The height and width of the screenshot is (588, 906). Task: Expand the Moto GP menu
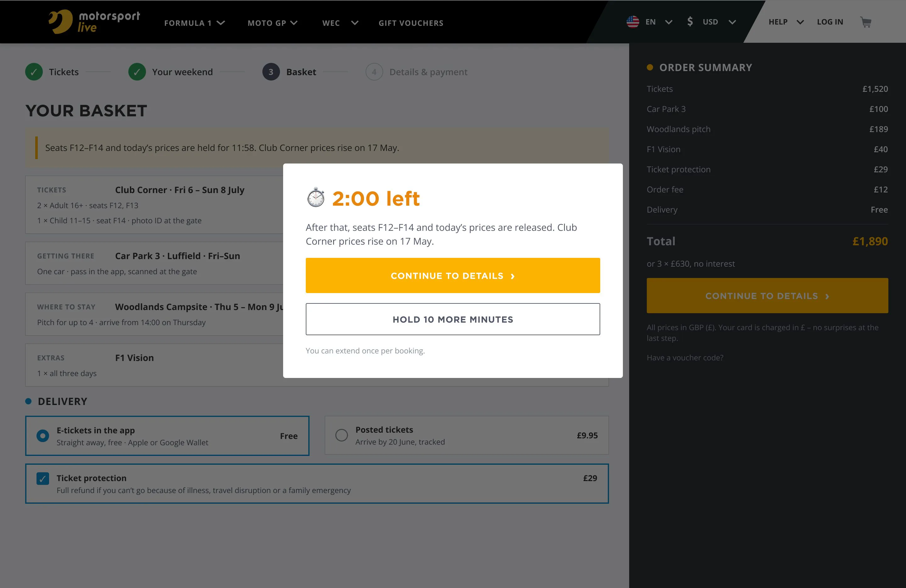272,23
